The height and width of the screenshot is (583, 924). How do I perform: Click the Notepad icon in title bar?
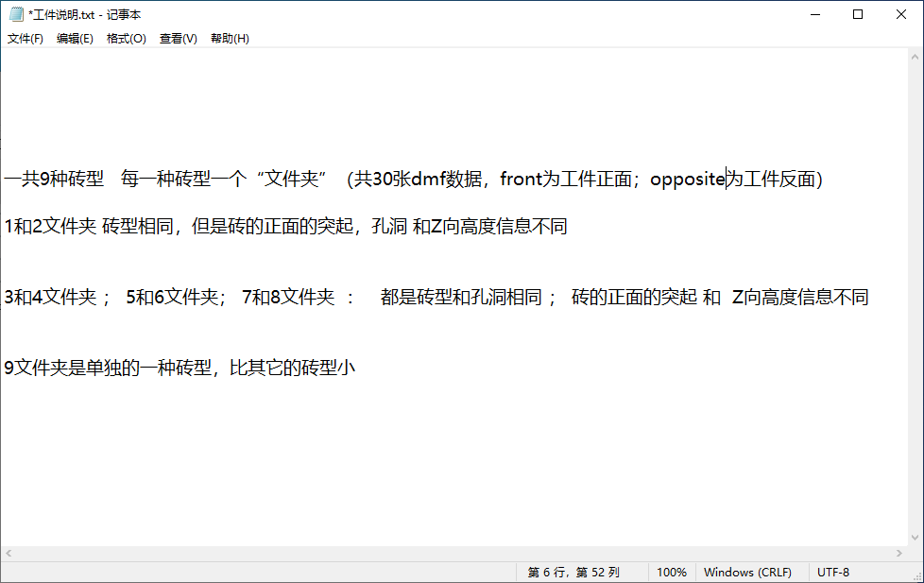pyautogui.click(x=15, y=14)
